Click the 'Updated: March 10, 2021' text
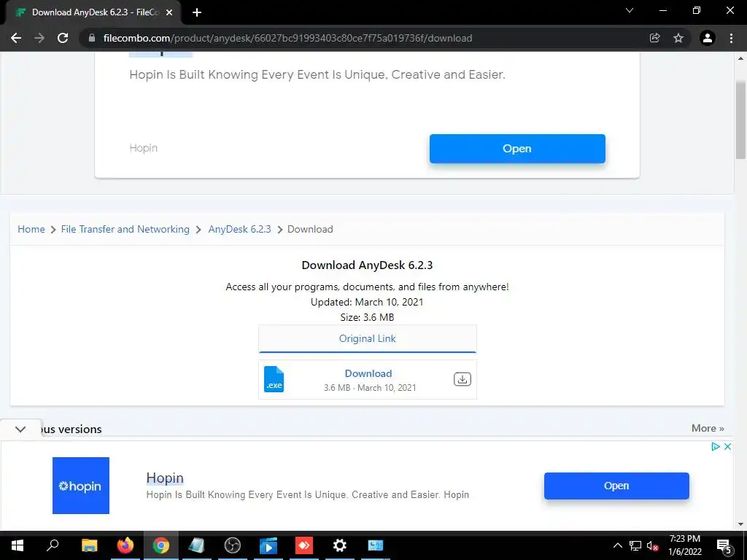Viewport: 747px width, 560px height. point(367,302)
